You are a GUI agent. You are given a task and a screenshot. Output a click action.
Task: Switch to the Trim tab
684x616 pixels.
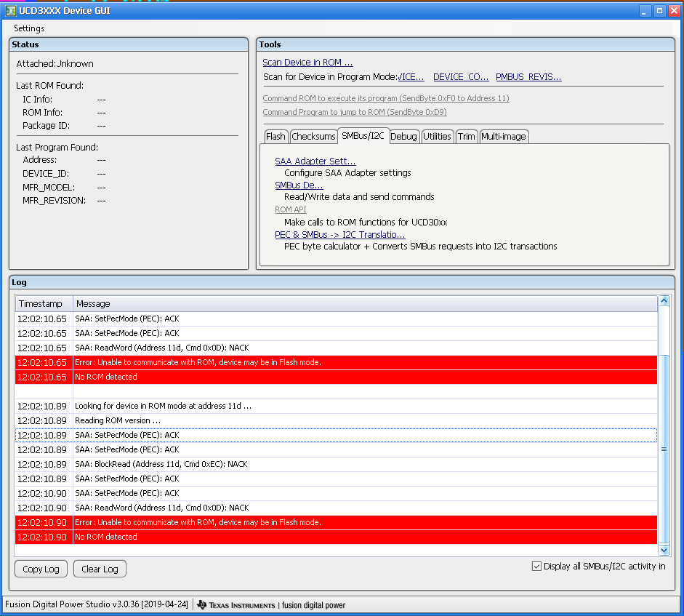point(466,136)
